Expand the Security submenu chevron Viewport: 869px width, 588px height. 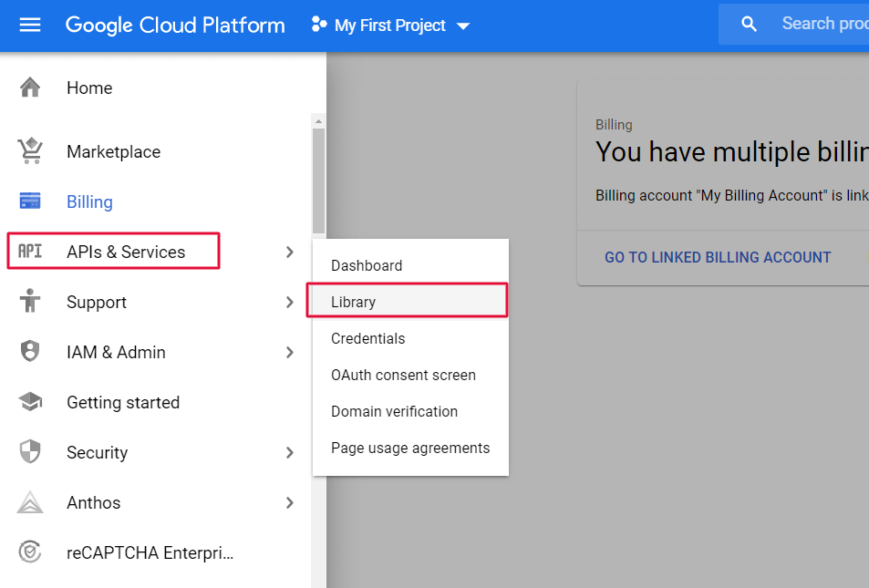point(289,452)
